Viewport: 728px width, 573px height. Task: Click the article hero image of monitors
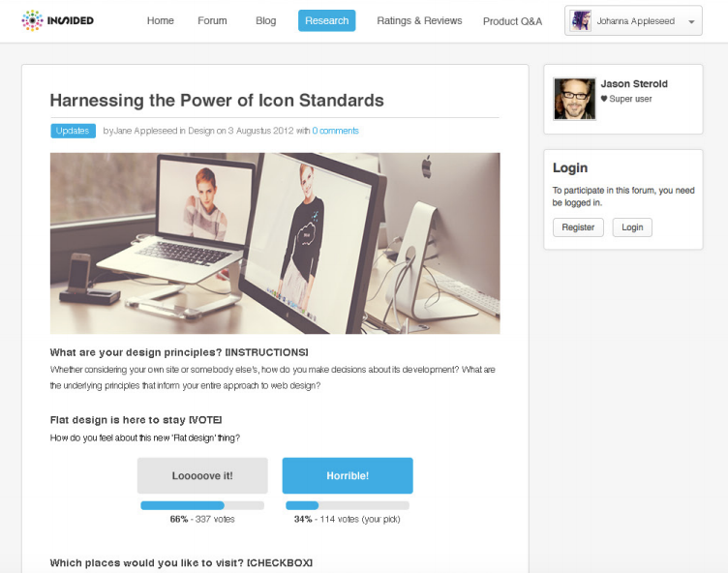275,243
